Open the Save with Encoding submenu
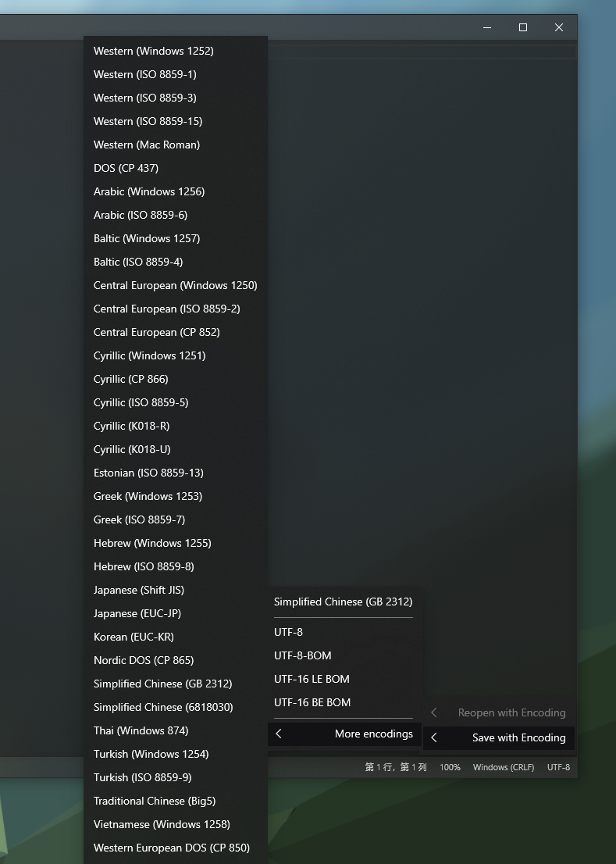This screenshot has height=864, width=616. 499,737
